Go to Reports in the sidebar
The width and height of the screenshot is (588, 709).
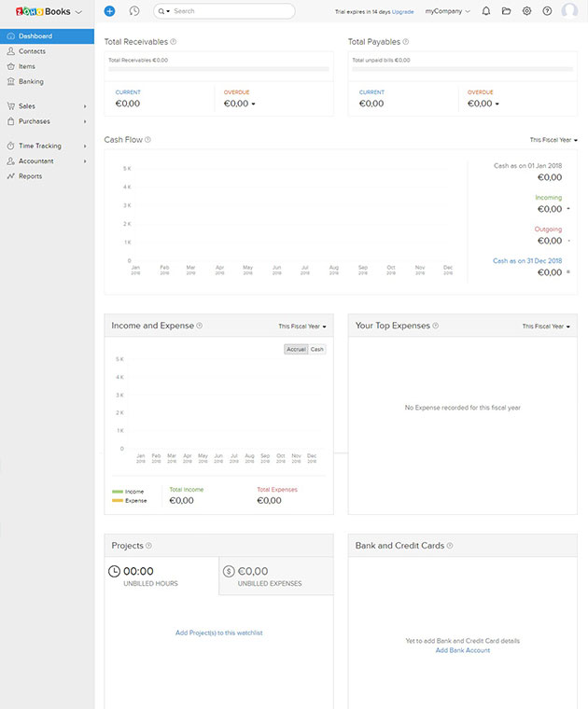click(30, 176)
